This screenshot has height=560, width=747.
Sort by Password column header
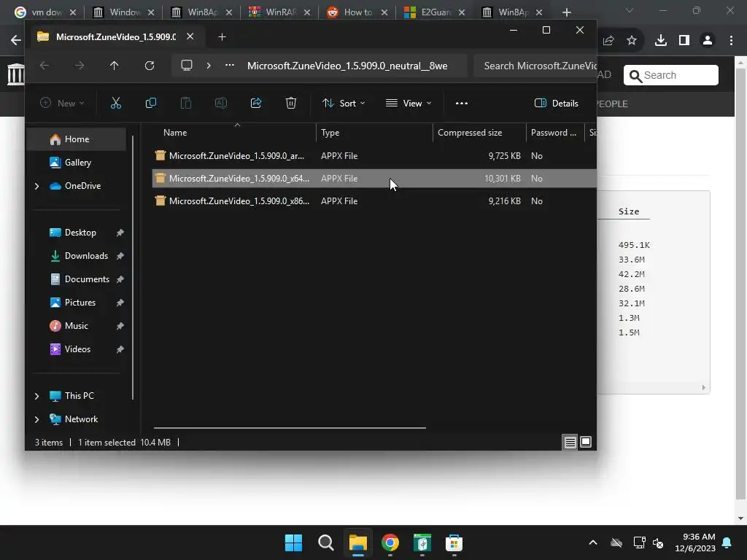pos(555,133)
